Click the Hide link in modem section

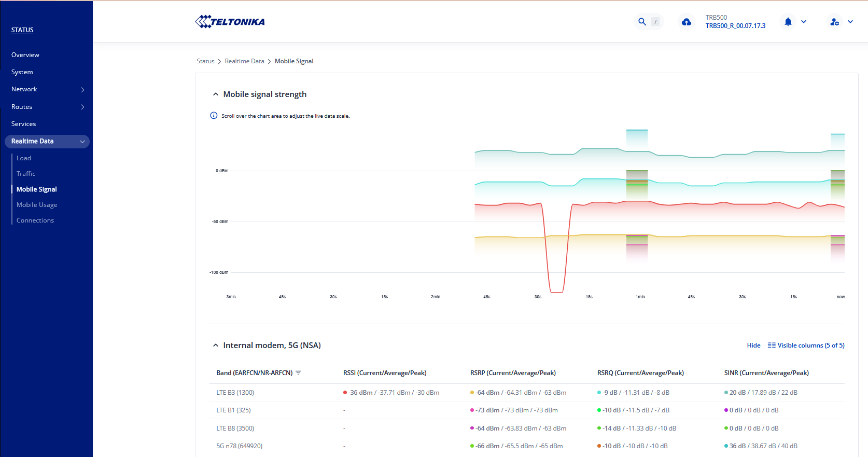753,345
